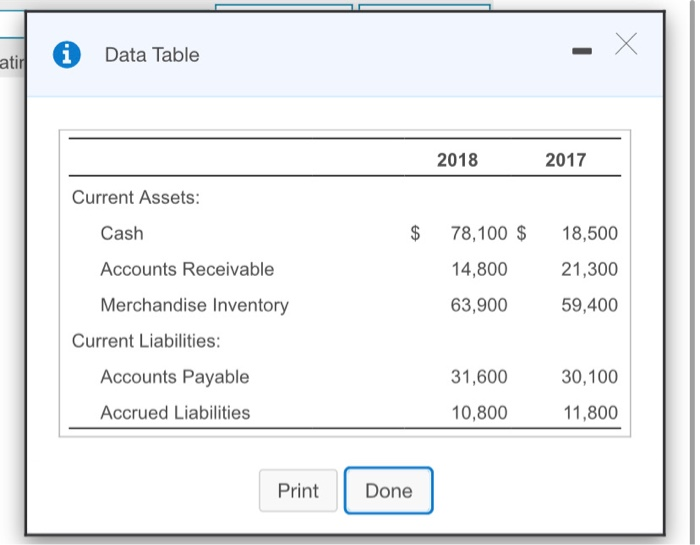Click the Print button
This screenshot has width=700, height=545.
[x=298, y=491]
